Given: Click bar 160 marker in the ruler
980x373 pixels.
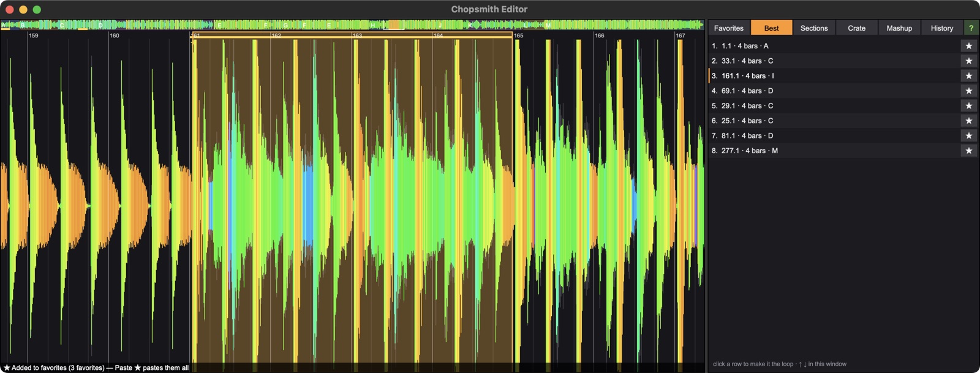Looking at the screenshot, I should (x=114, y=36).
